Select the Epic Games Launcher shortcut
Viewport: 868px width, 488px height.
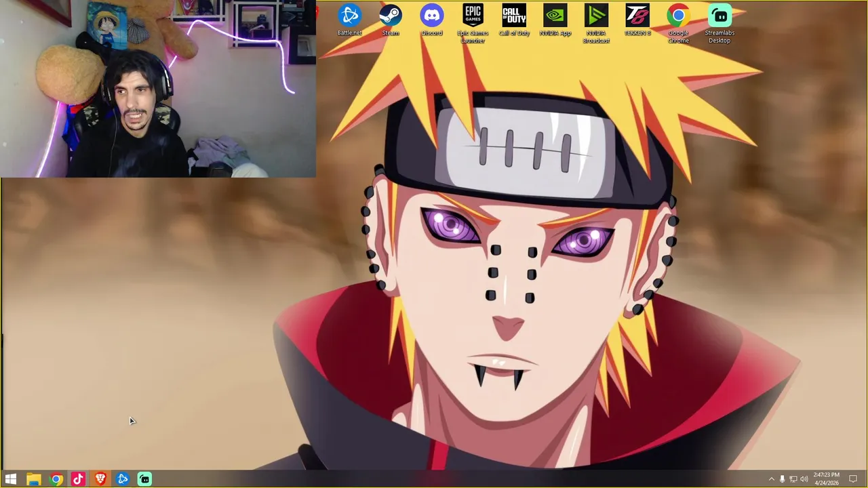coord(473,24)
